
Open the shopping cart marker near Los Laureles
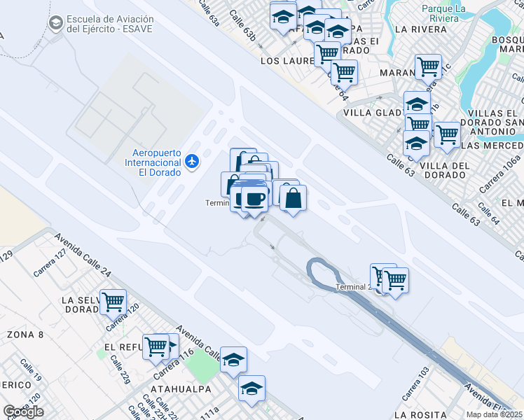(328, 55)
